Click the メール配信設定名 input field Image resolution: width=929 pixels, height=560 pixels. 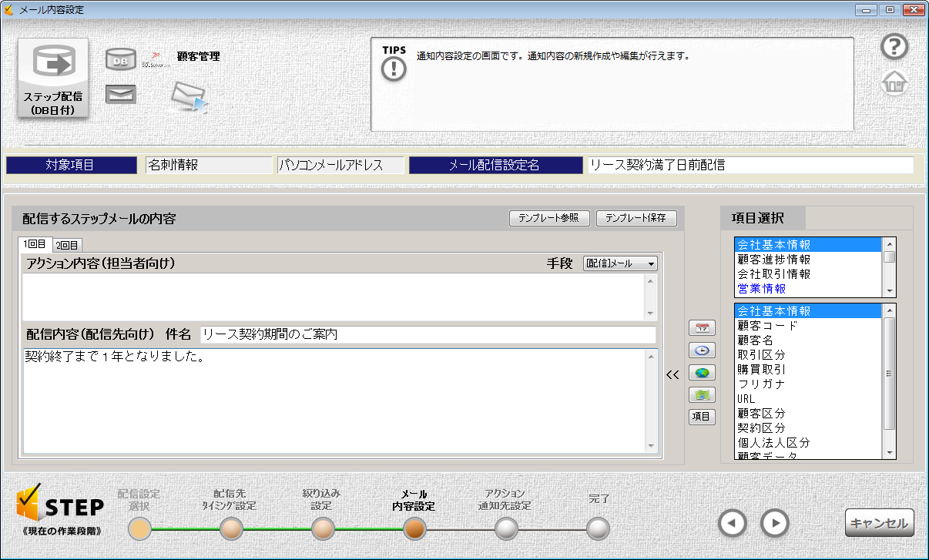(x=750, y=165)
